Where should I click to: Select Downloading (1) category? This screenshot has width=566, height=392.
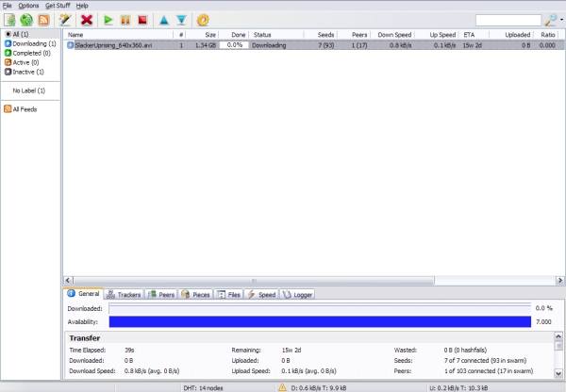[30, 43]
